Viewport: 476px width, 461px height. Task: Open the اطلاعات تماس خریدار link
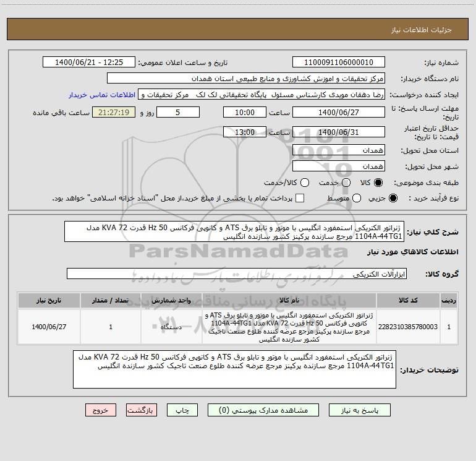tap(102, 95)
